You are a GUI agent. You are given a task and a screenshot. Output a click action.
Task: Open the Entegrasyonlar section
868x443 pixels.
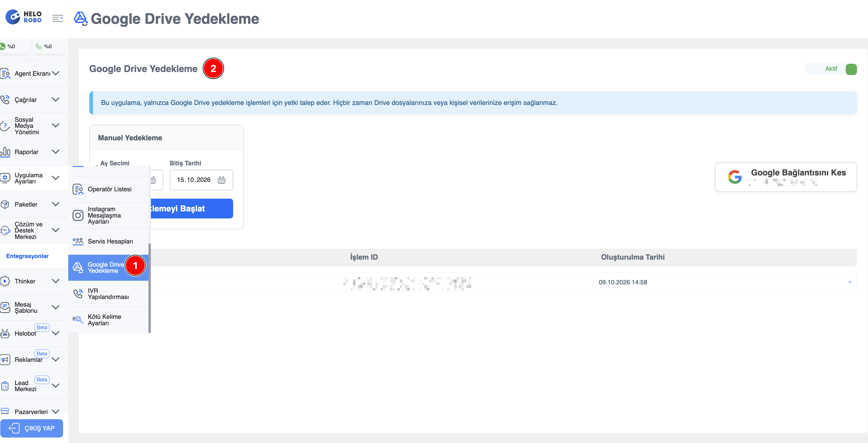27,256
